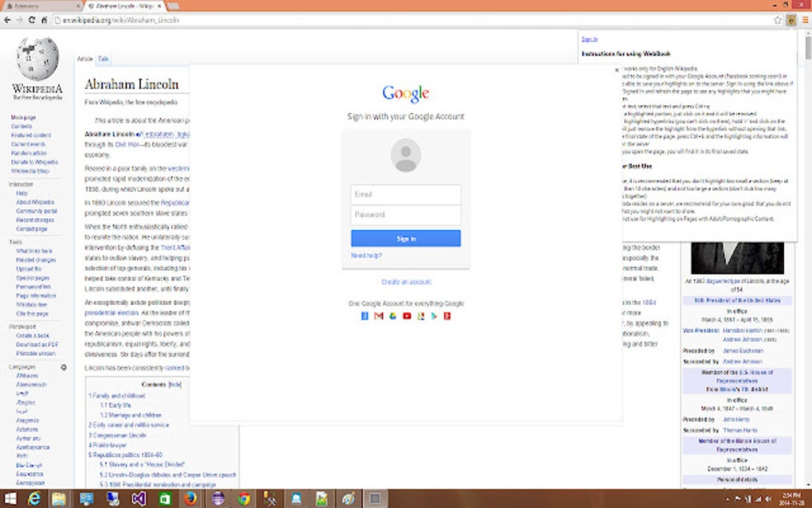Click the Google Drive icon
Image resolution: width=812 pixels, height=508 pixels.
coord(392,316)
